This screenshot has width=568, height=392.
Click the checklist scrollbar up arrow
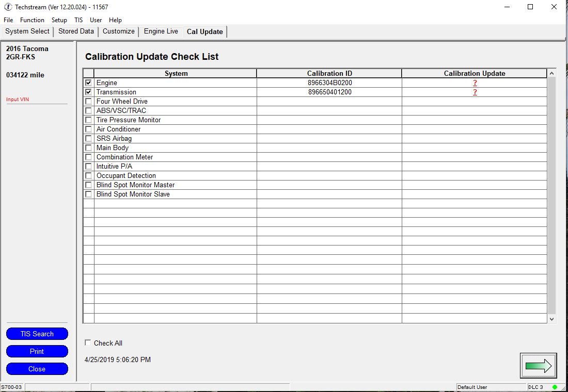pos(551,73)
